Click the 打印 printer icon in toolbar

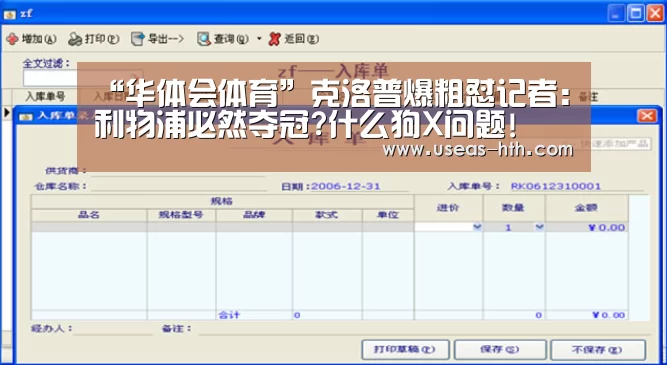coord(75,39)
